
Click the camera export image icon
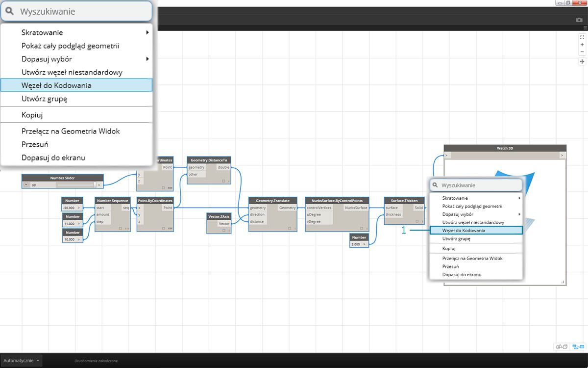coord(579,20)
